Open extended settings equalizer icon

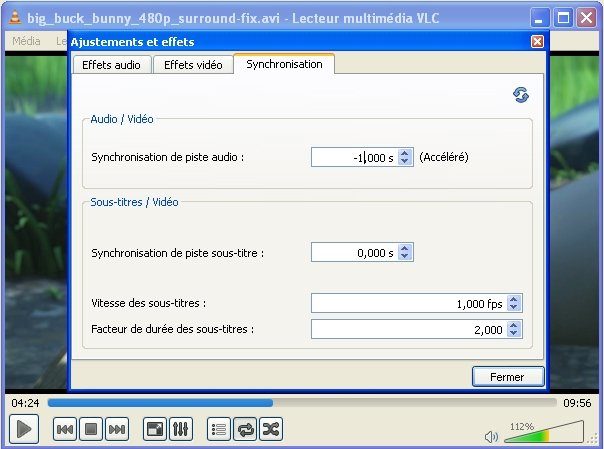[181, 429]
